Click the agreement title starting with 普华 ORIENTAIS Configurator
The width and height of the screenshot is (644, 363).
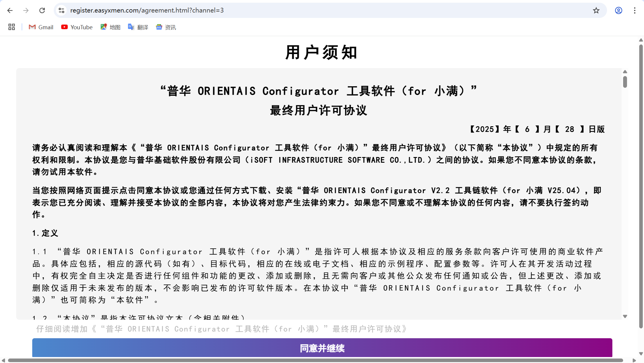tap(318, 91)
